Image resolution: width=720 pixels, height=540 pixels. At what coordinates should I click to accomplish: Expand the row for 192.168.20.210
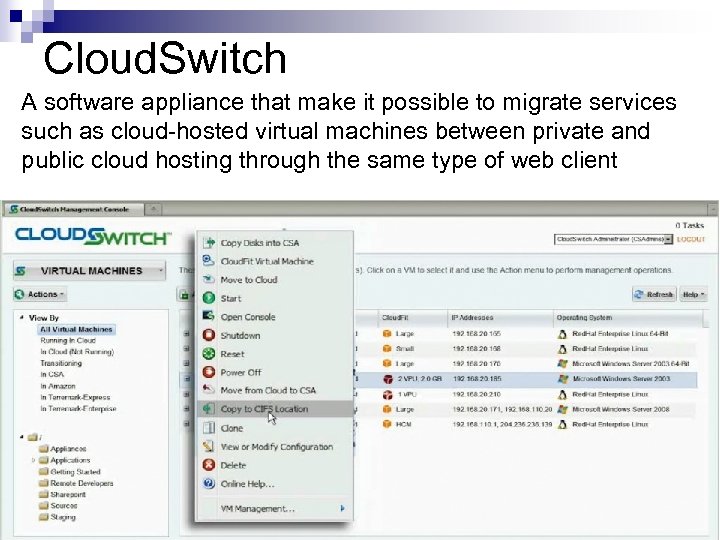(x=186, y=394)
